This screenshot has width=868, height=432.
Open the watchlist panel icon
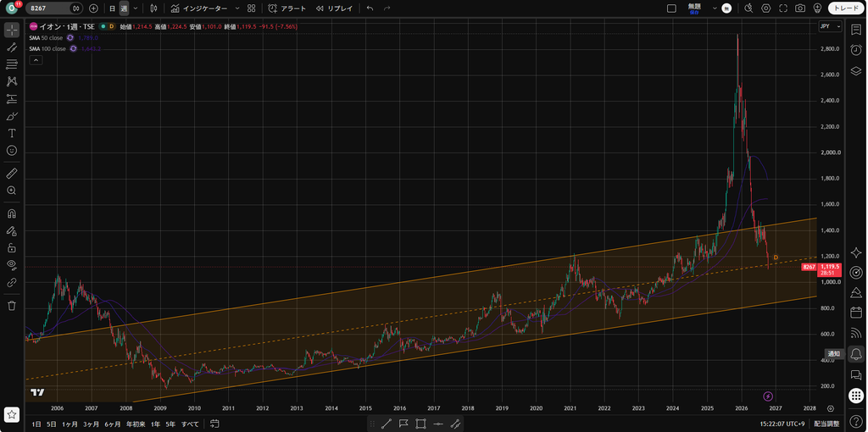[x=856, y=30]
